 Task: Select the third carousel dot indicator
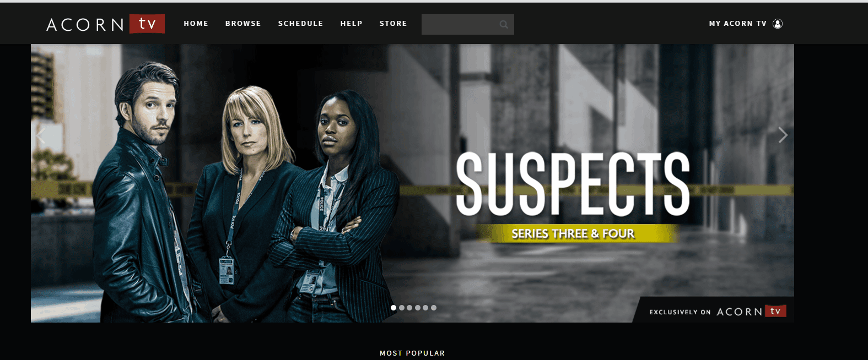point(409,308)
